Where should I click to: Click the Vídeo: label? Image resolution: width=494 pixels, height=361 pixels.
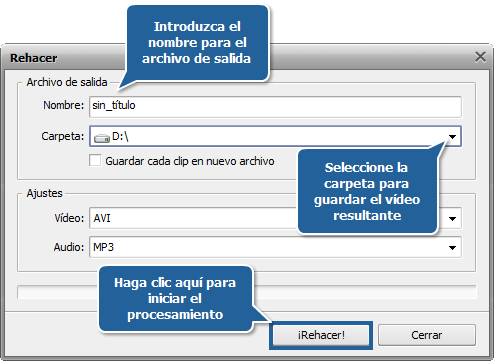[69, 218]
